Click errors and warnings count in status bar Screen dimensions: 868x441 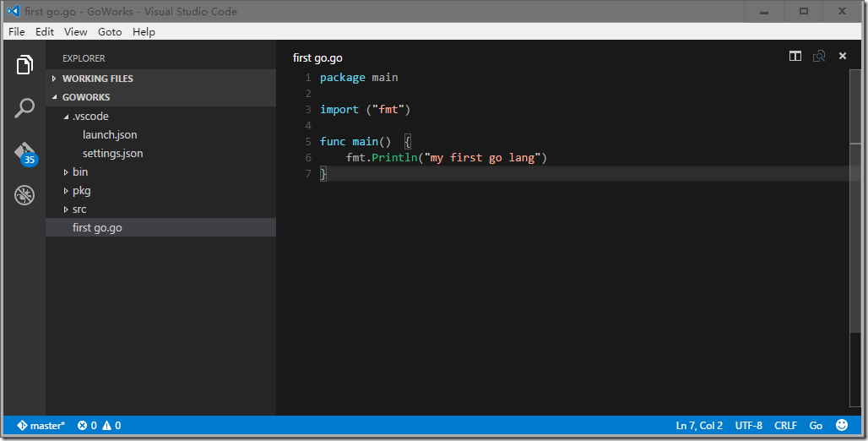tap(99, 425)
